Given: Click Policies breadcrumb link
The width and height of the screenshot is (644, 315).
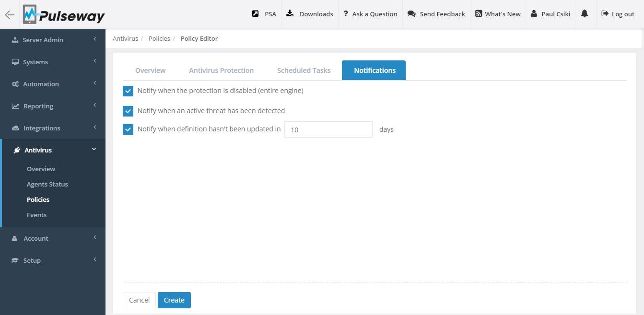Looking at the screenshot, I should pyautogui.click(x=159, y=39).
